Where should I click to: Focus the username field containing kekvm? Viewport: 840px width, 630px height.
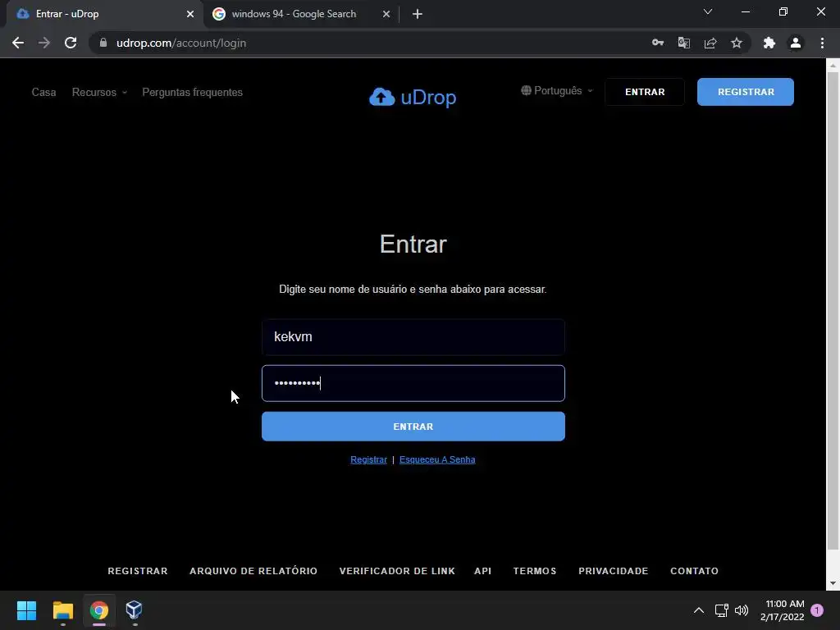[x=413, y=337]
